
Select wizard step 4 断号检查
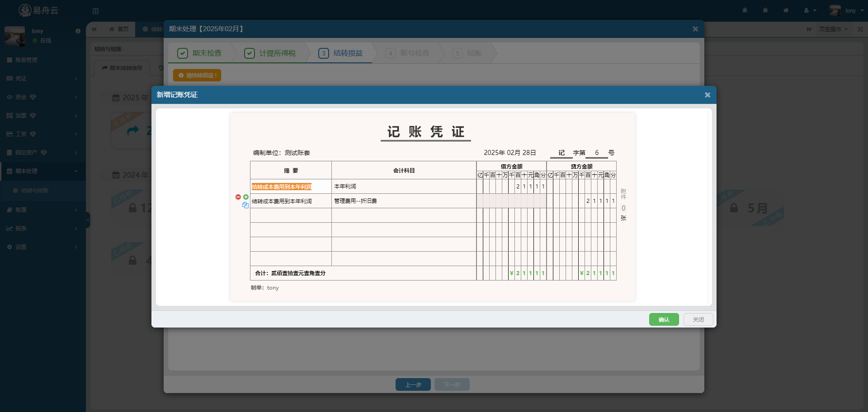pyautogui.click(x=407, y=53)
